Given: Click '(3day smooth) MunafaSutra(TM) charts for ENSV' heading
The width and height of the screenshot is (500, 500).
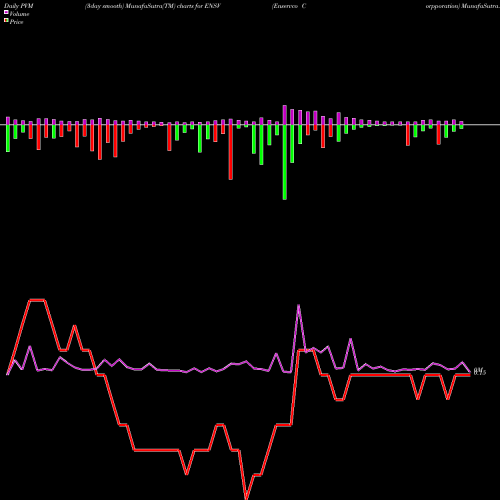Looking at the screenshot, I should click(x=153, y=6).
